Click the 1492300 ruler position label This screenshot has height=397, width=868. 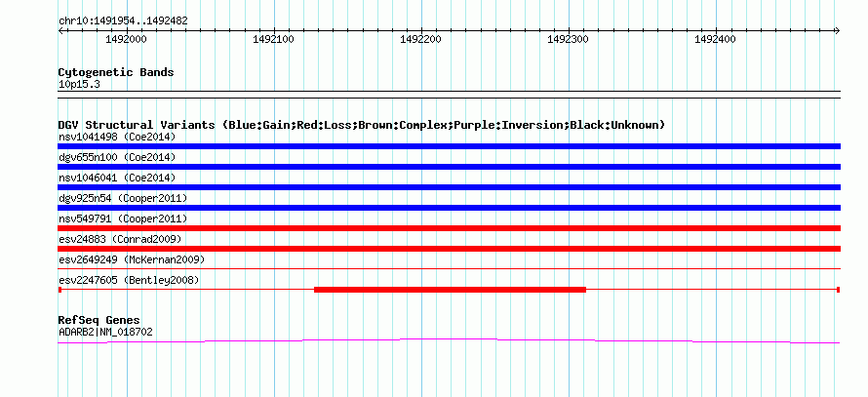click(x=568, y=39)
